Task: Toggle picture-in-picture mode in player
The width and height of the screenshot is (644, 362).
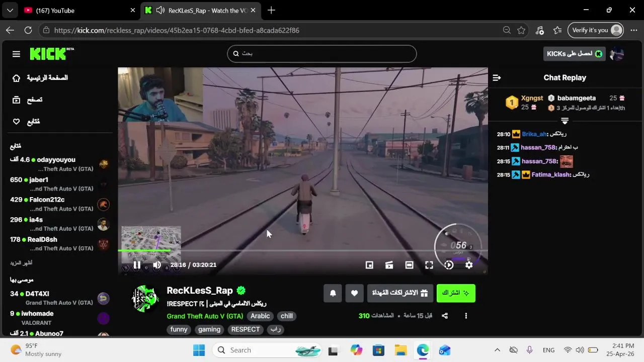Action: pyautogui.click(x=369, y=265)
